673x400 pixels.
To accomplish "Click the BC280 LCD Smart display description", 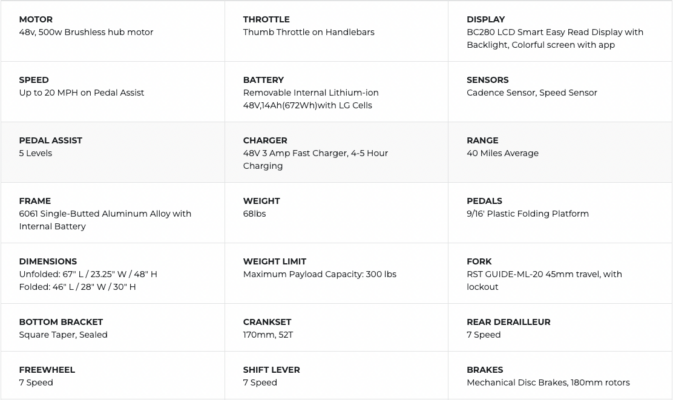I will [555, 38].
